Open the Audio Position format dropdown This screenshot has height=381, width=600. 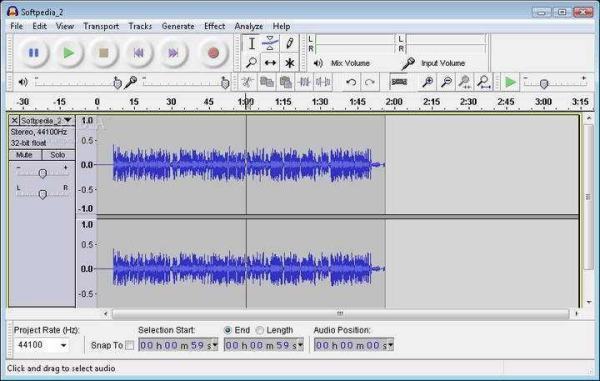tap(390, 345)
